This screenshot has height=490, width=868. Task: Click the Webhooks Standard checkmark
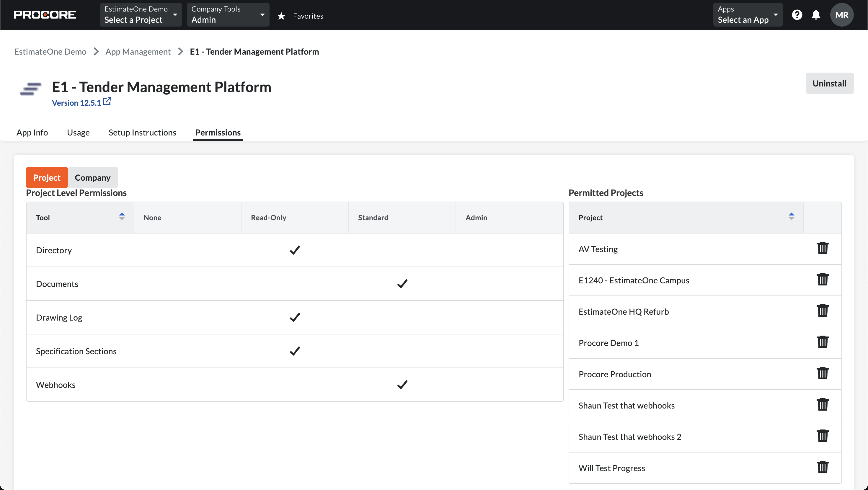(402, 385)
